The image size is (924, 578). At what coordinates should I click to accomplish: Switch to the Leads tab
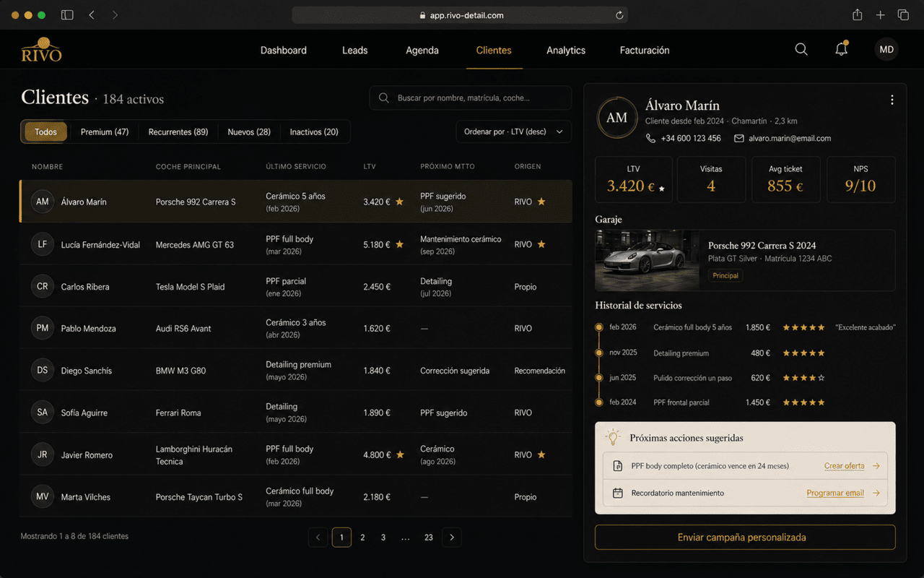(355, 51)
